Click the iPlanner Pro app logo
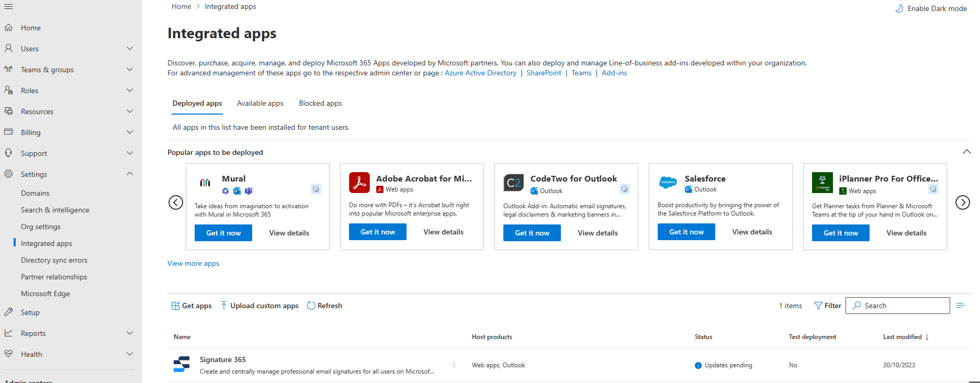The image size is (980, 383). [823, 183]
